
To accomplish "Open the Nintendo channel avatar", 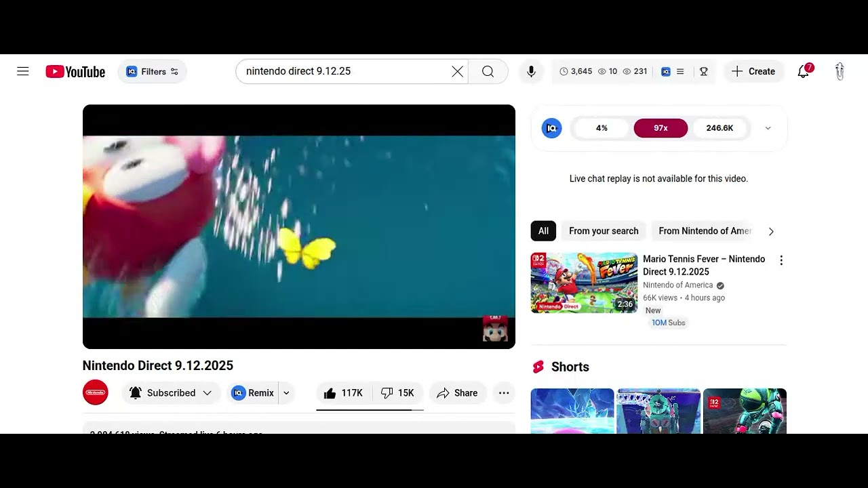I will pyautogui.click(x=95, y=392).
